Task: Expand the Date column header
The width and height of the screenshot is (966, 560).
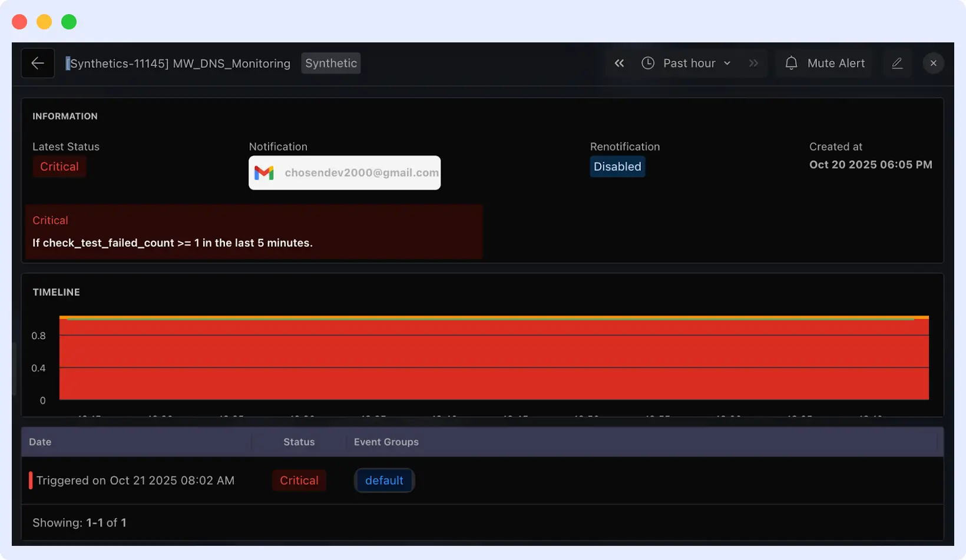Action: [x=39, y=442]
